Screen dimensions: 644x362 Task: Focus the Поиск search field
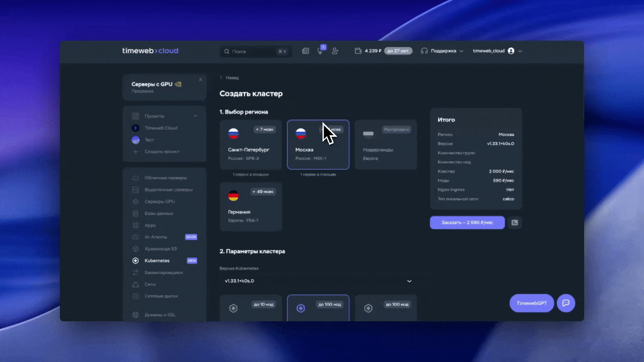click(256, 51)
